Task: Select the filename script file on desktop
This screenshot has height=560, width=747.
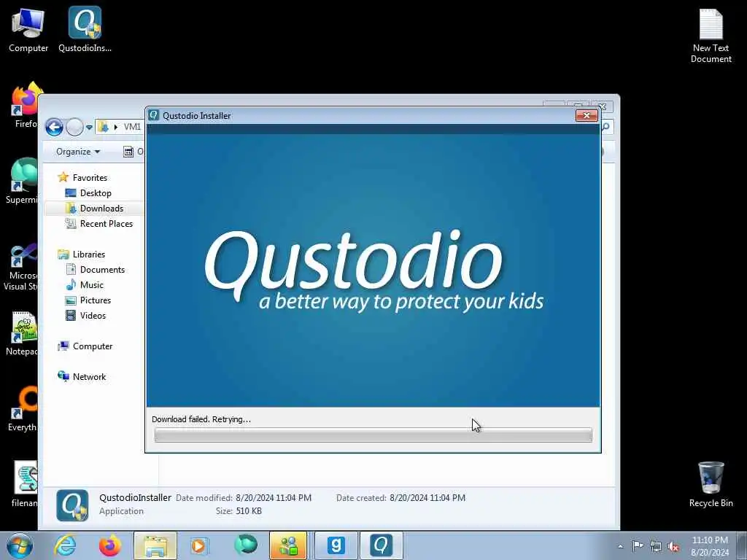Action: (25, 483)
